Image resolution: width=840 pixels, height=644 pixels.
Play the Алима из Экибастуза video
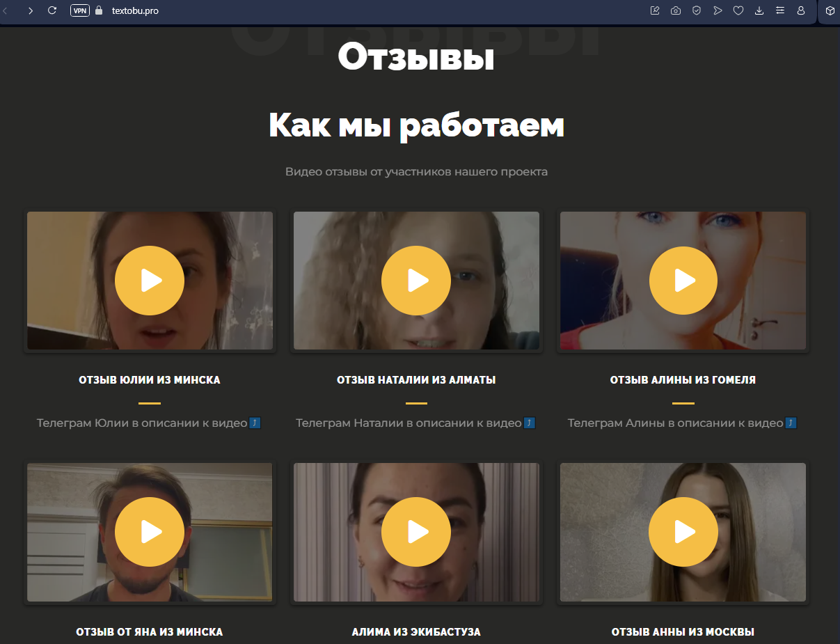pos(415,531)
